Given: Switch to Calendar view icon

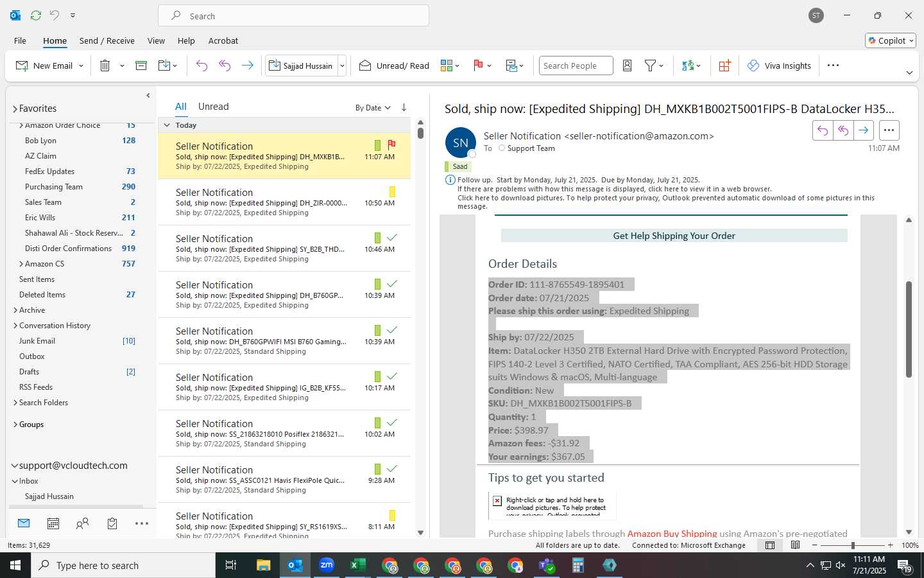Looking at the screenshot, I should coord(53,523).
